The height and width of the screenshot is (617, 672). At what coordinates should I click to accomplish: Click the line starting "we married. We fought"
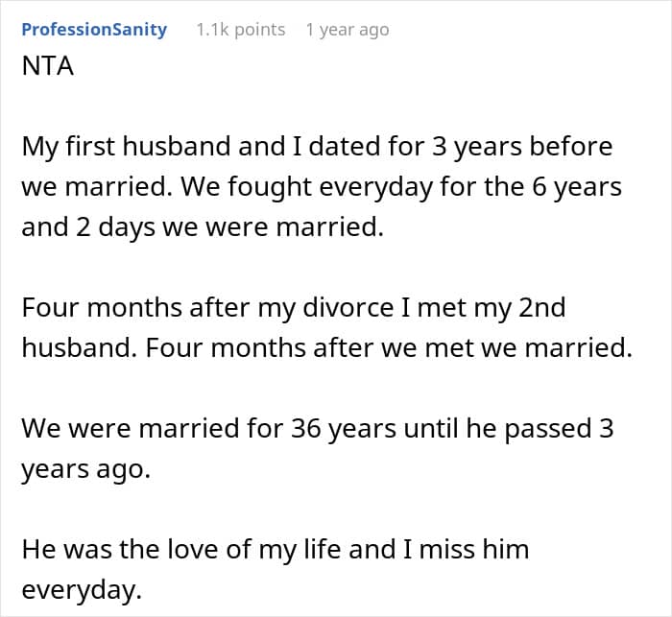coord(322,187)
